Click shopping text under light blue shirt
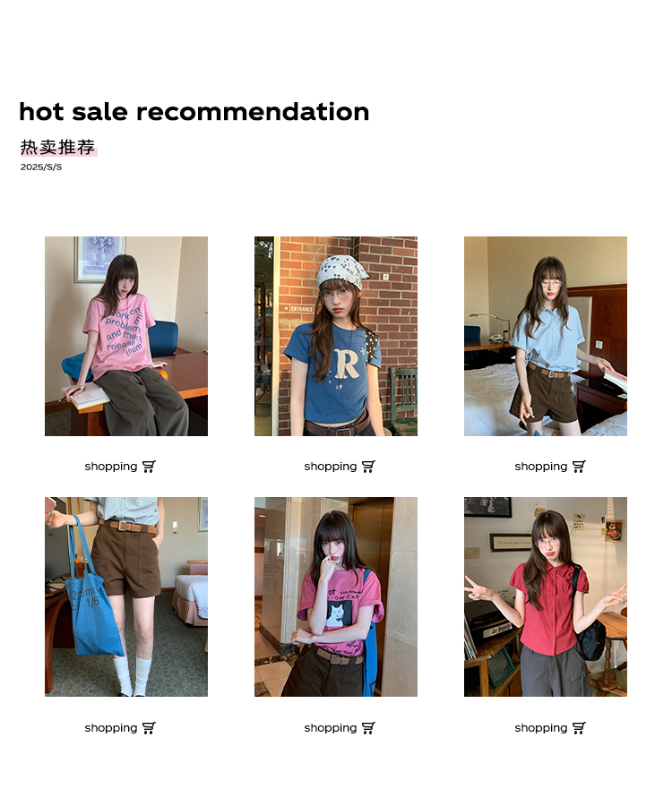The height and width of the screenshot is (789, 672). 540,467
